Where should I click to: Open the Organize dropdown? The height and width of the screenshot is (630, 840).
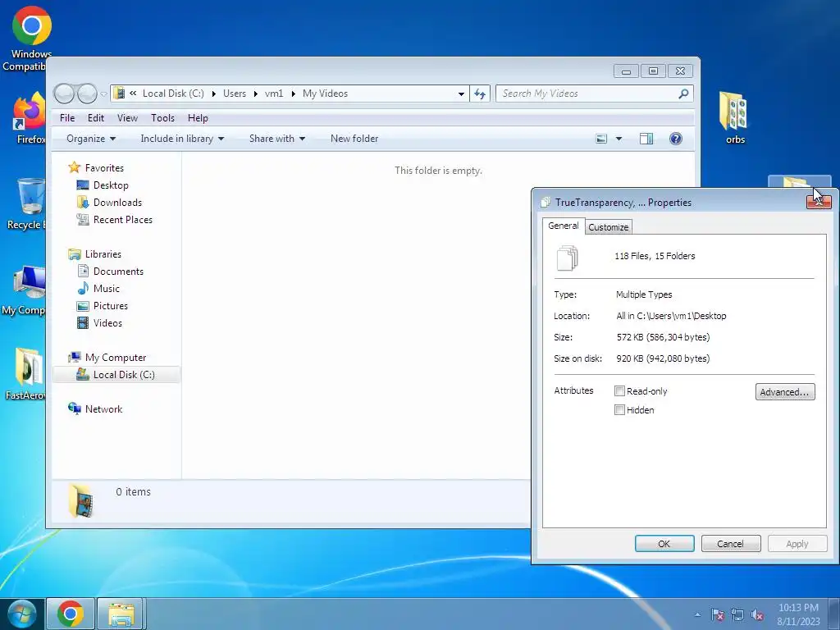[91, 139]
